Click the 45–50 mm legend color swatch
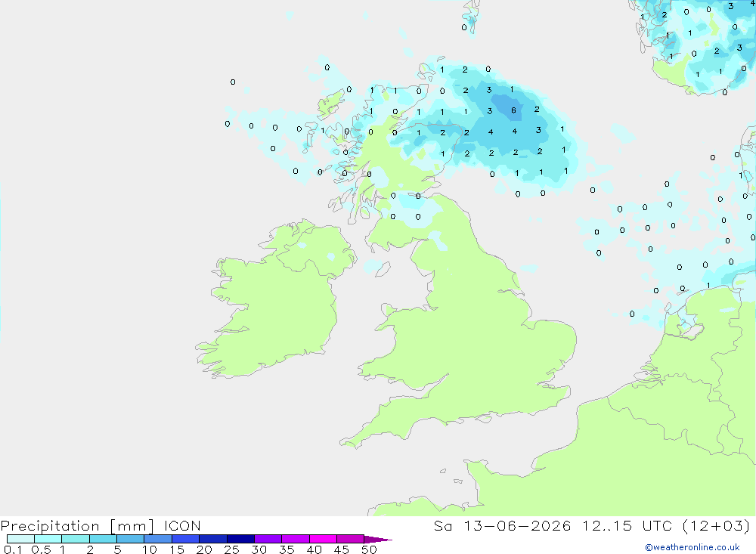This screenshot has height=554, width=756. (x=351, y=539)
